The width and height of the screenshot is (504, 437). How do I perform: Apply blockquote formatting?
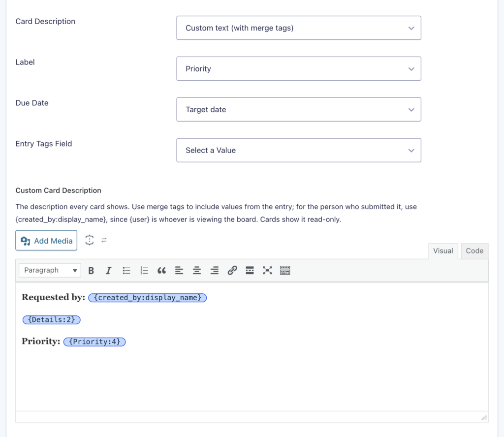click(161, 271)
